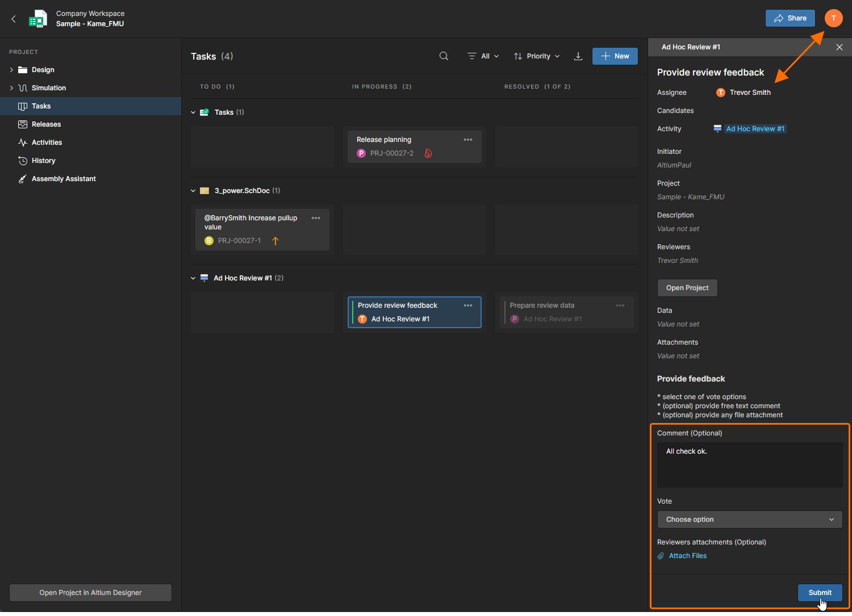Open the user avatar at top right
The height and width of the screenshot is (616, 852).
833,18
